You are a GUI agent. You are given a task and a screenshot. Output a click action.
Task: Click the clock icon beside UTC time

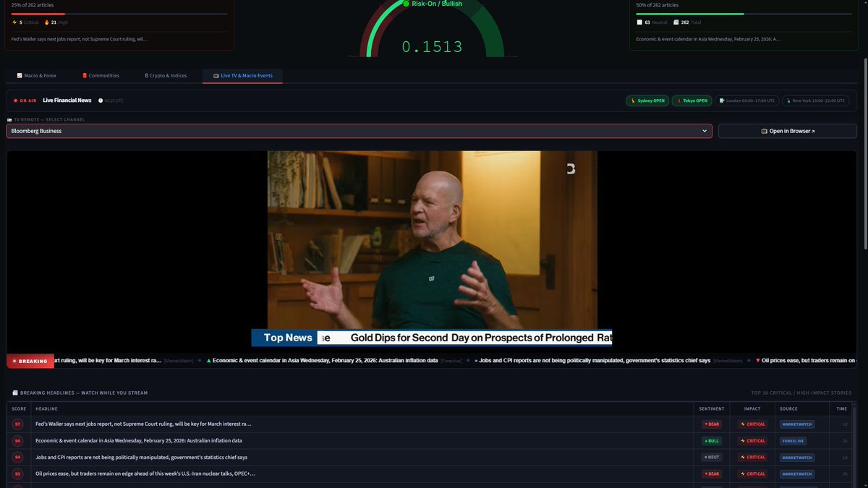pyautogui.click(x=99, y=100)
